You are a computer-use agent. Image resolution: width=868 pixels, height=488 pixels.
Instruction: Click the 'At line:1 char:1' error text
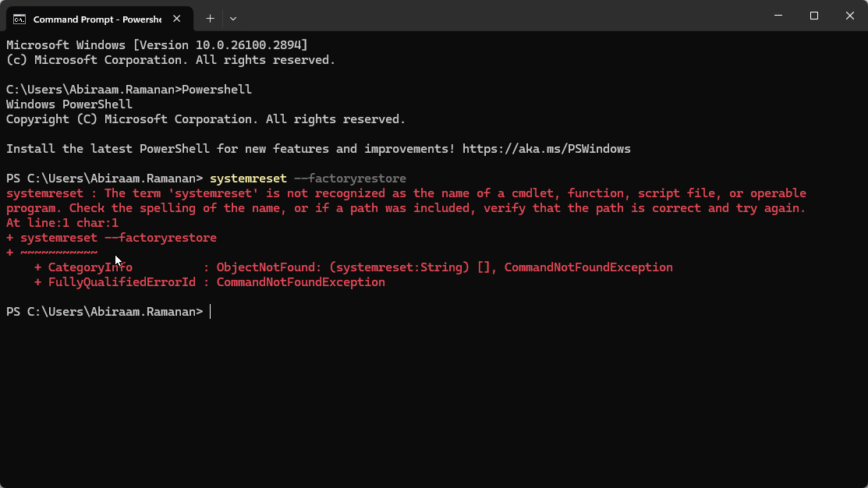(x=62, y=223)
